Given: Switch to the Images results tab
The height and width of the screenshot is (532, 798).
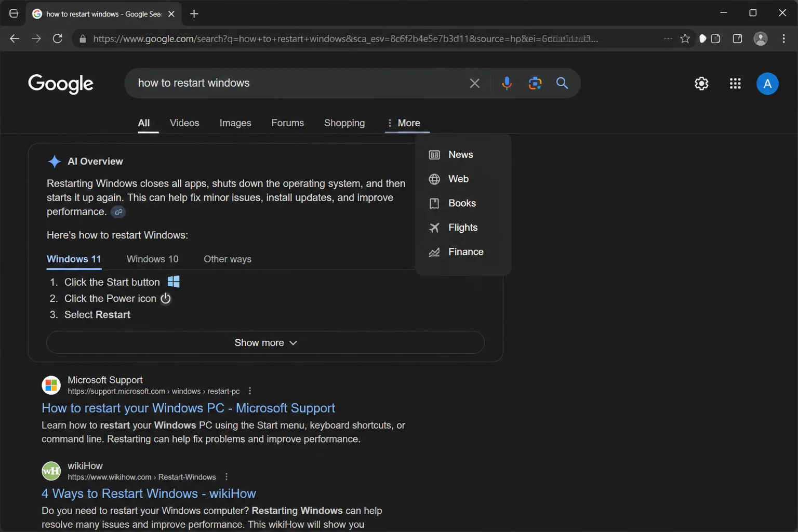Looking at the screenshot, I should (235, 123).
